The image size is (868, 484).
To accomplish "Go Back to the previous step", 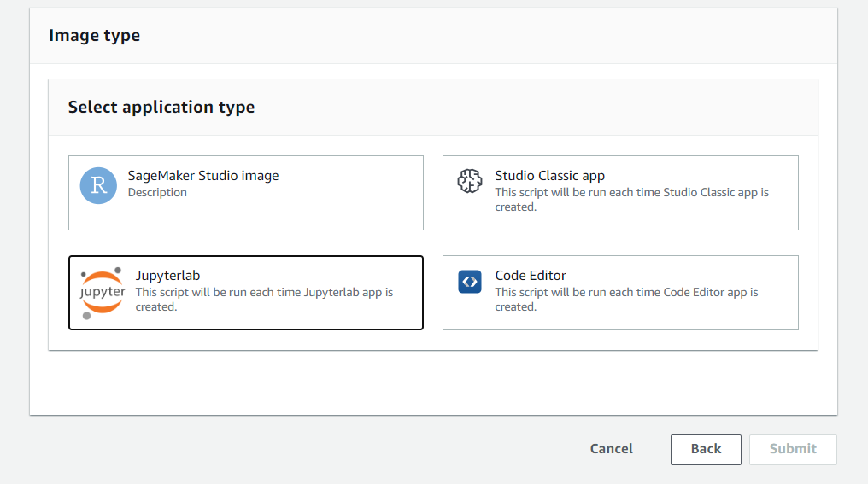I will pyautogui.click(x=706, y=449).
